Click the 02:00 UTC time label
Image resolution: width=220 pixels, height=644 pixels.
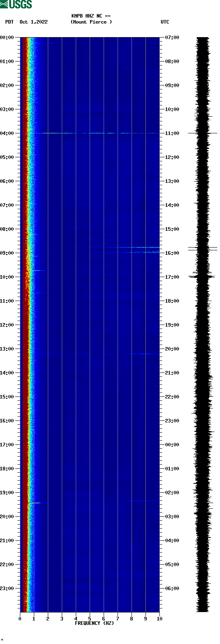point(172,493)
